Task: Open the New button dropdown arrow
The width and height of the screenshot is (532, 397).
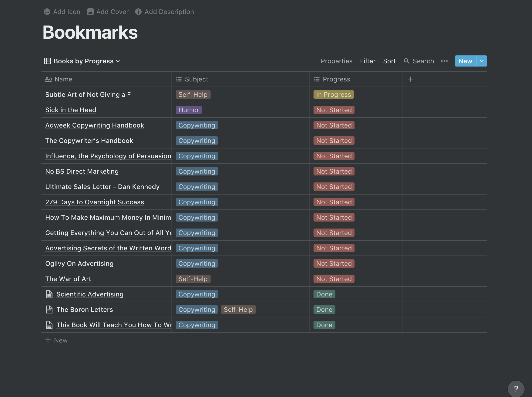Action: point(481,61)
